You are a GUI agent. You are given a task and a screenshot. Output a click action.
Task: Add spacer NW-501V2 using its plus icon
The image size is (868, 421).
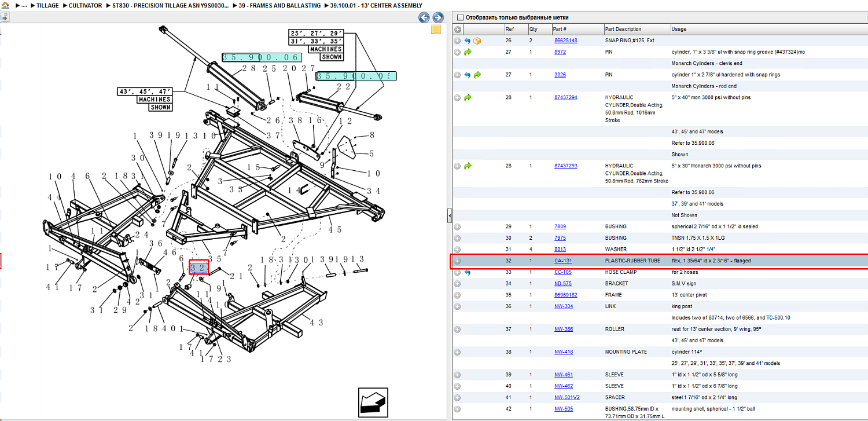point(457,397)
